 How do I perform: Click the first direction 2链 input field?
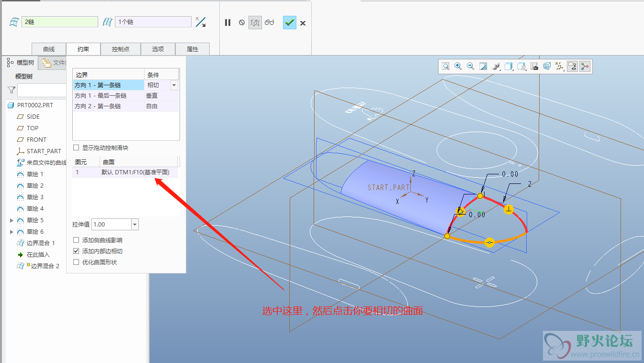click(x=60, y=22)
